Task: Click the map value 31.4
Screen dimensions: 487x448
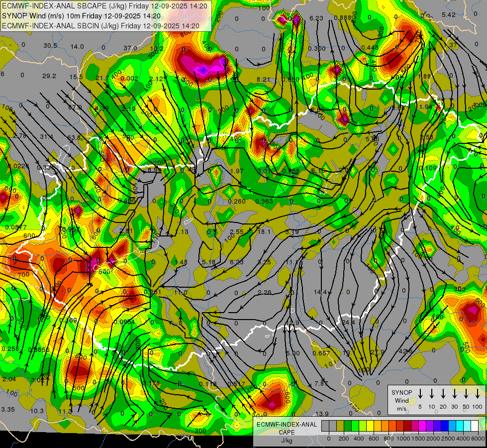Action: [x=47, y=137]
